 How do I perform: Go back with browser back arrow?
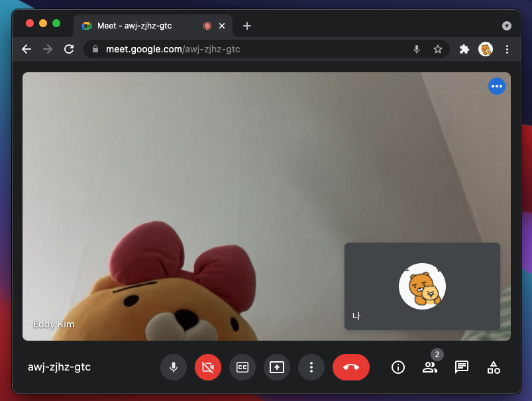(x=27, y=49)
